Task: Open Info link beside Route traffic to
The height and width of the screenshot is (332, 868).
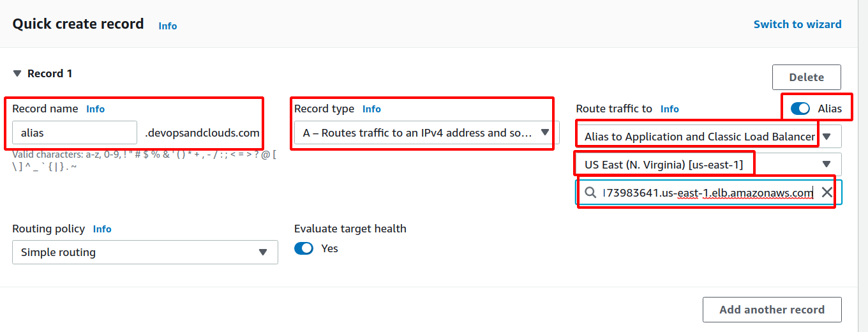Action: pyautogui.click(x=670, y=109)
